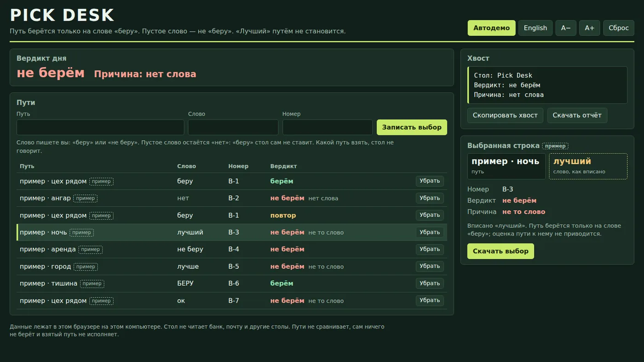
Task: Click the 'ок' word cell
Action: (181, 301)
